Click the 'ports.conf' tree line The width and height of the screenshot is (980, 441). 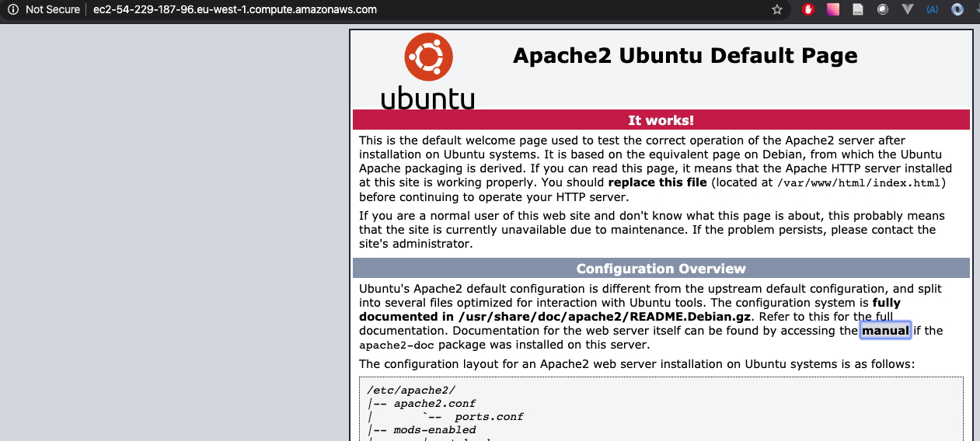click(489, 417)
